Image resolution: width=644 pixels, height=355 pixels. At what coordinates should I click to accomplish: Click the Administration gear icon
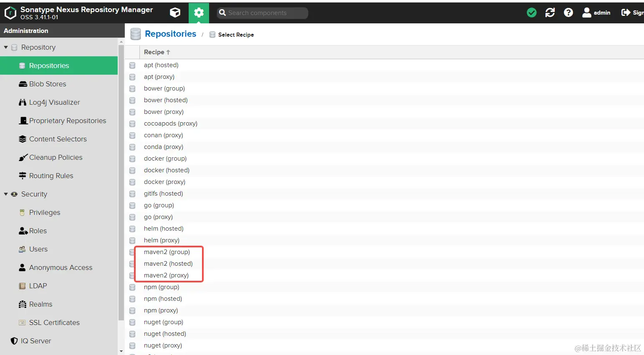point(199,13)
